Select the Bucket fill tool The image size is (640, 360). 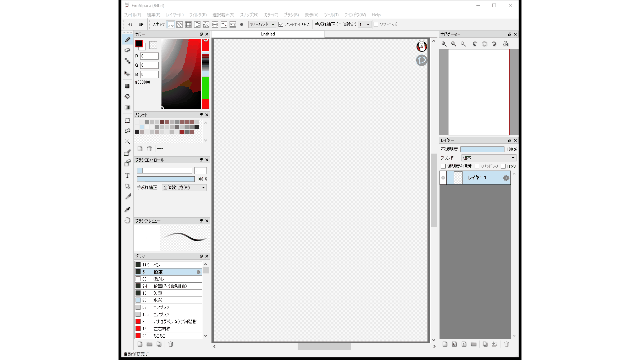click(127, 97)
